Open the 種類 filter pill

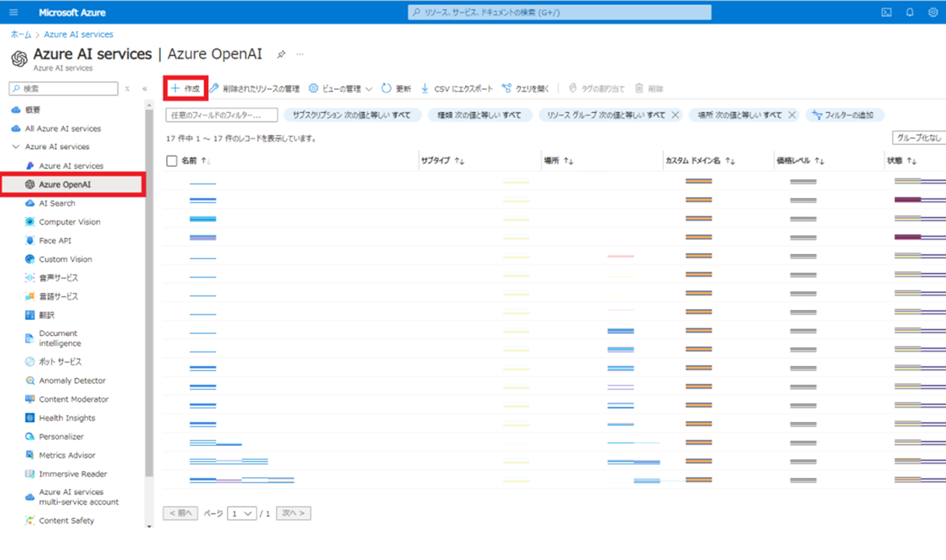pyautogui.click(x=480, y=115)
